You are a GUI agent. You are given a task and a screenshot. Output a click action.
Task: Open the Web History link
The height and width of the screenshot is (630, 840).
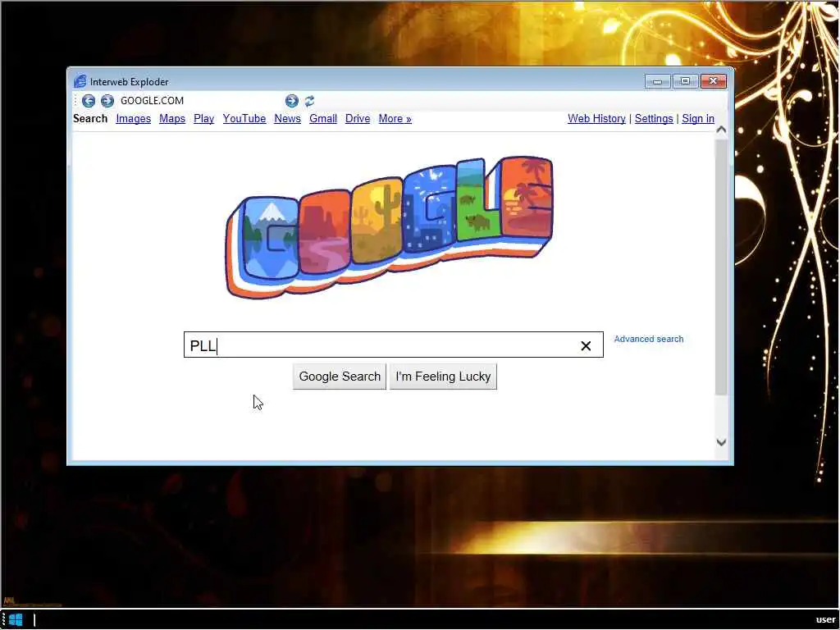[596, 118]
